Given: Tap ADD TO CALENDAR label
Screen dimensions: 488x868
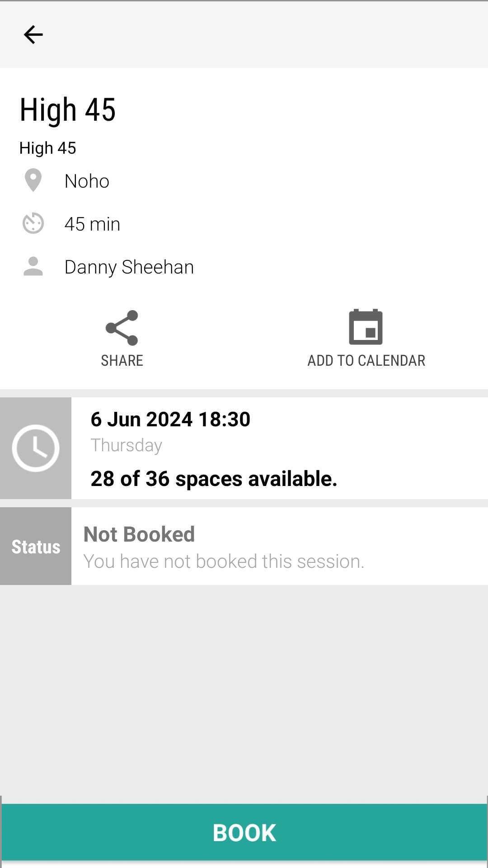Looking at the screenshot, I should point(366,360).
